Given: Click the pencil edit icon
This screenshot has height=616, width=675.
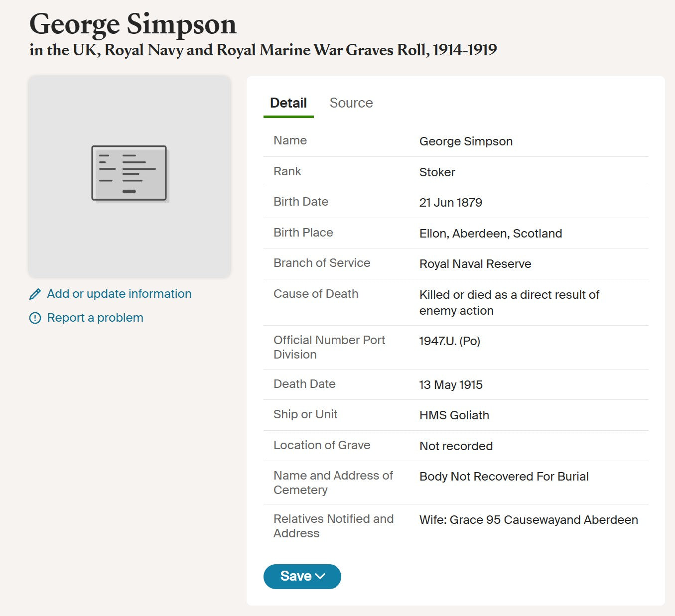Looking at the screenshot, I should 35,294.
